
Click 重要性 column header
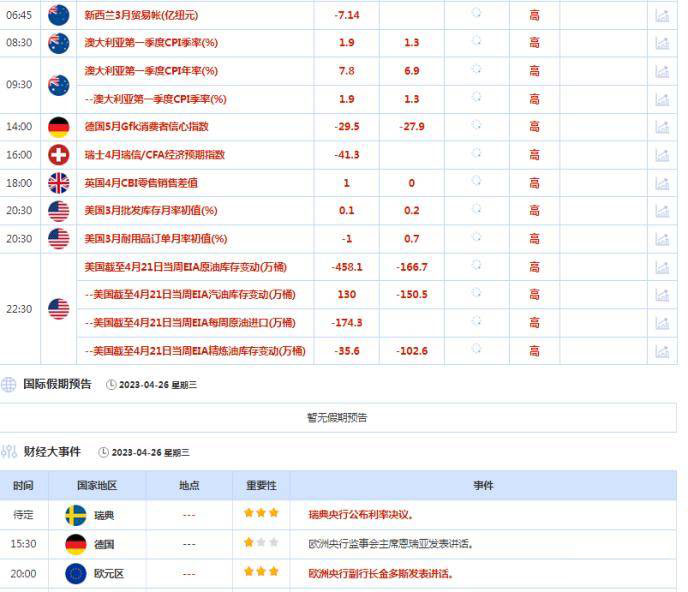tap(262, 485)
